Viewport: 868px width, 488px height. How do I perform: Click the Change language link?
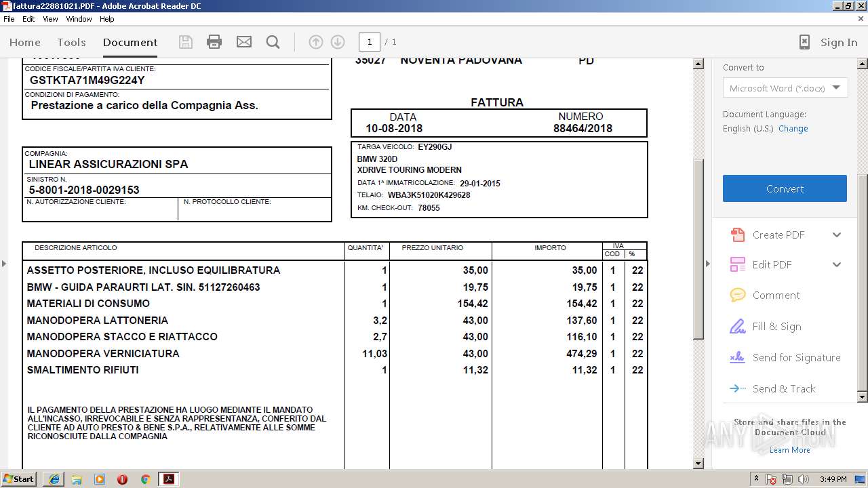pos(793,128)
